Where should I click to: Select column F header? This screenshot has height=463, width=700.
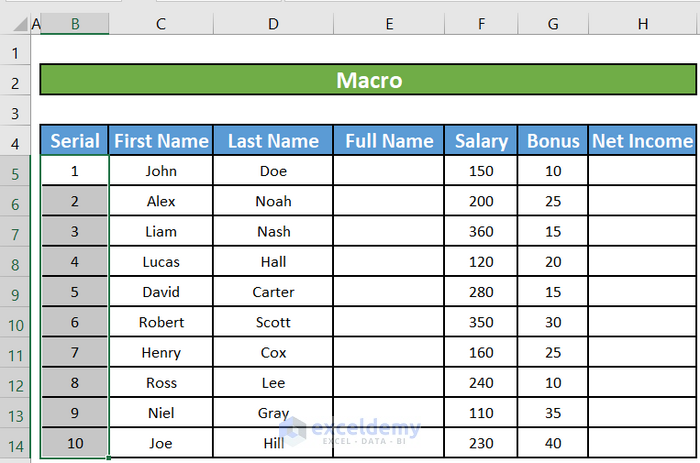point(481,23)
